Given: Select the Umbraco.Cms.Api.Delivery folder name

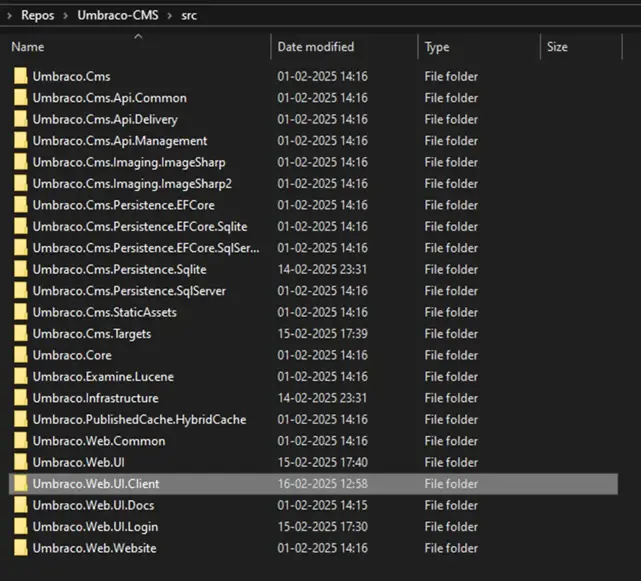Looking at the screenshot, I should click(x=105, y=119).
